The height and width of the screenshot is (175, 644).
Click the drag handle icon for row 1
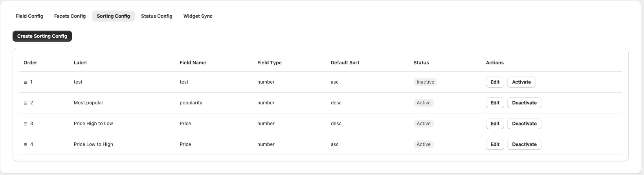click(x=25, y=82)
